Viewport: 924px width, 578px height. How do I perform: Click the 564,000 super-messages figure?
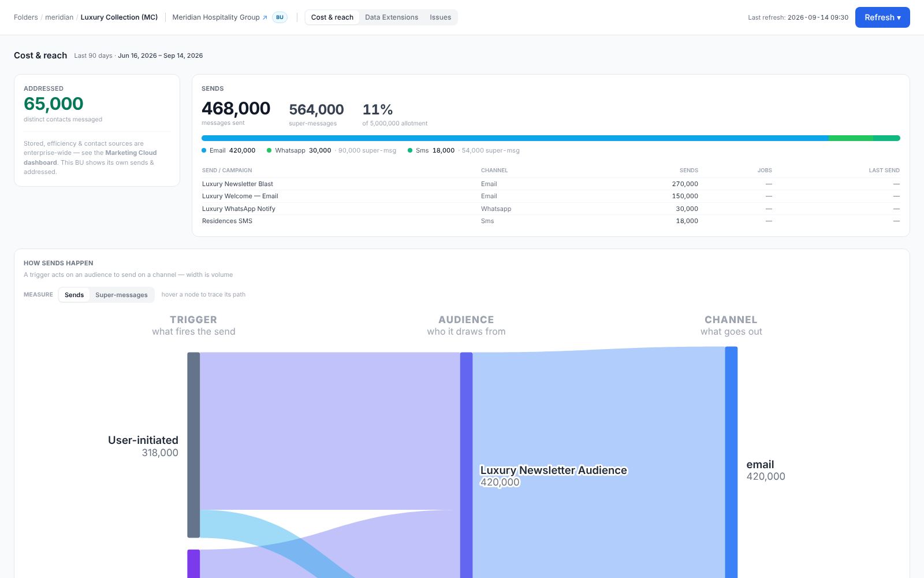[316, 109]
